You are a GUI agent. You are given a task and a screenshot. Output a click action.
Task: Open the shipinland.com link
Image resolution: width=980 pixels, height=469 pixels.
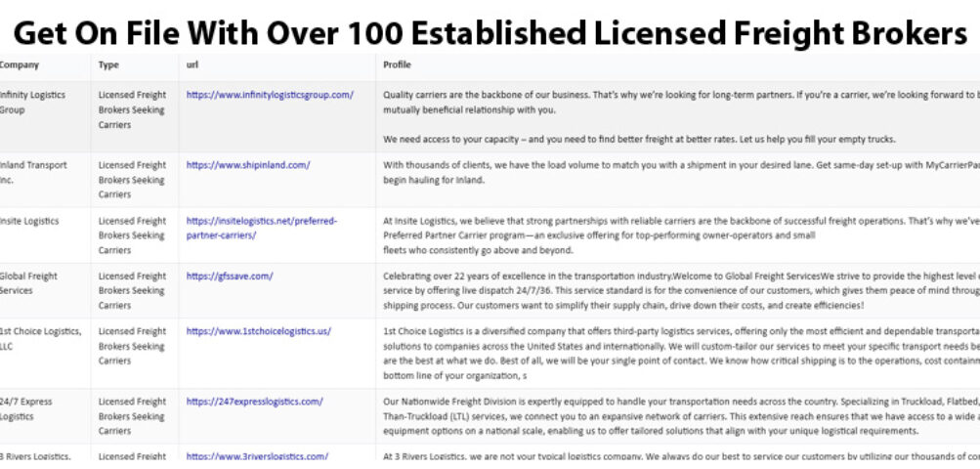[x=247, y=165]
